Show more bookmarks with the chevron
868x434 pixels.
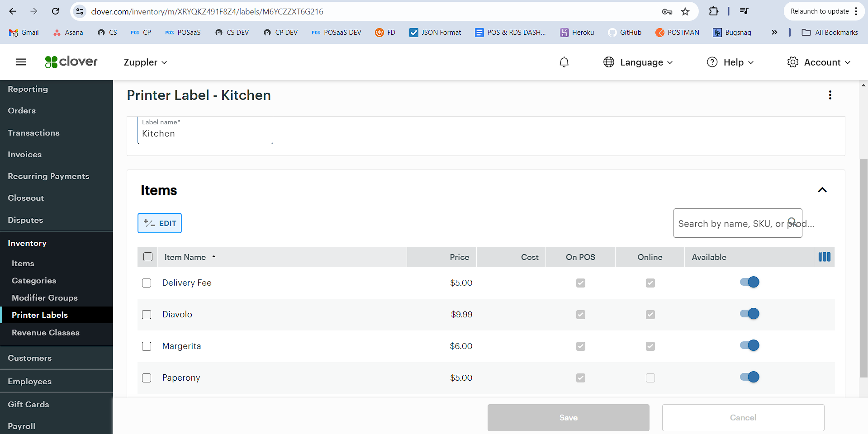pos(774,33)
